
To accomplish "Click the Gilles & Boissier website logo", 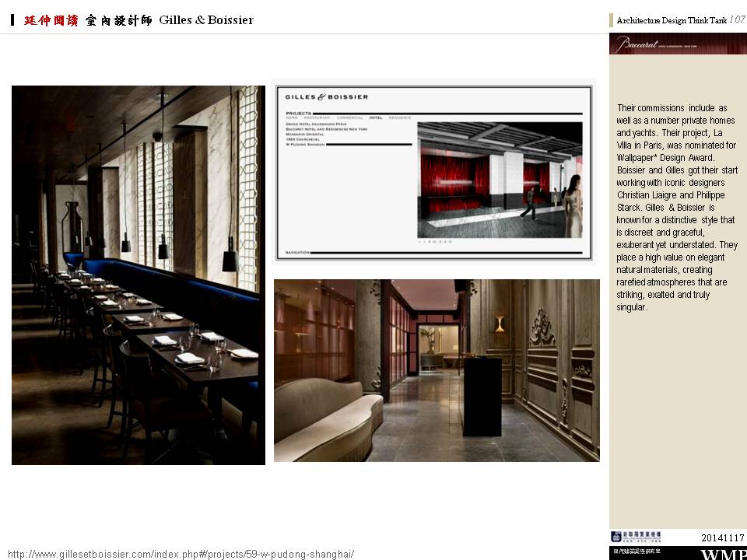I will (x=327, y=97).
